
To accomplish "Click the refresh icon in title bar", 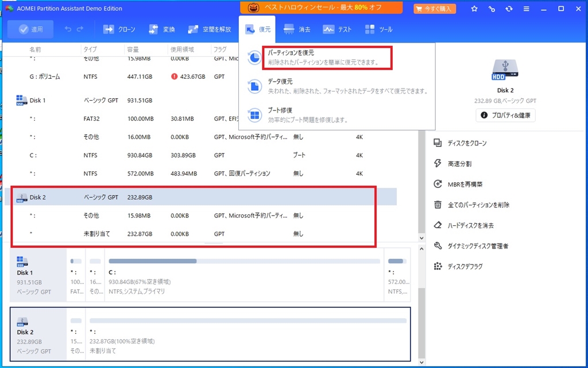I will click(x=509, y=9).
